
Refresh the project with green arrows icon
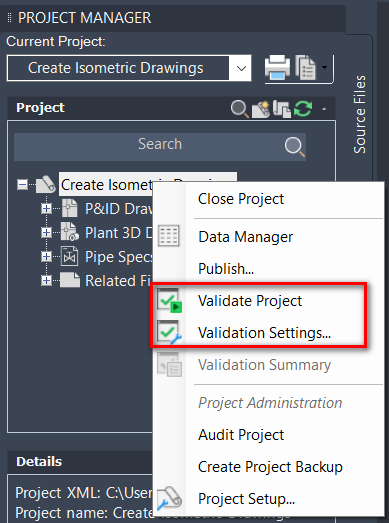point(303,109)
